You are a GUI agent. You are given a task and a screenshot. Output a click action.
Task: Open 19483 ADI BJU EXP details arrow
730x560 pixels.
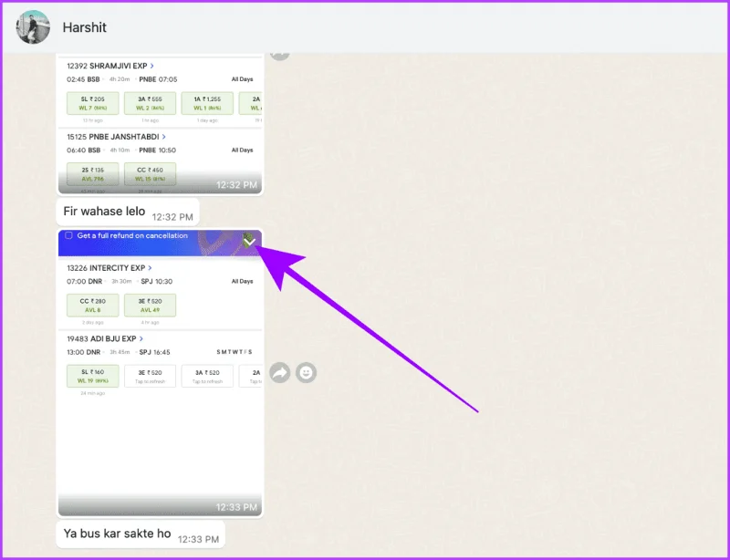click(x=141, y=338)
